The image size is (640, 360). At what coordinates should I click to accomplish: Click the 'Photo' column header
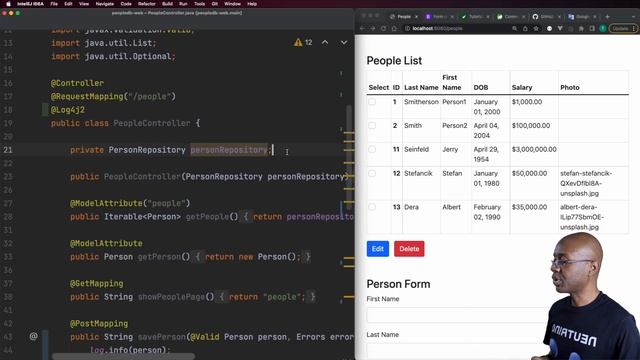(x=569, y=87)
